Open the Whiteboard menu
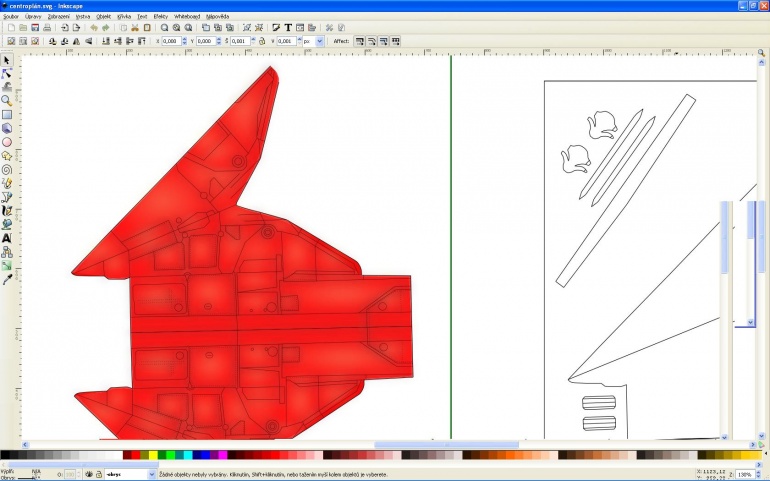 187,16
